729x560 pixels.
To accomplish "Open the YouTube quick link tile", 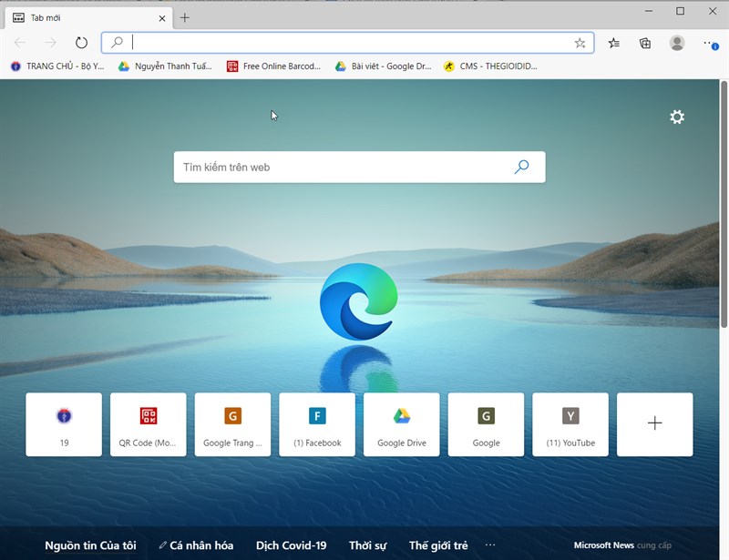I will click(x=570, y=423).
